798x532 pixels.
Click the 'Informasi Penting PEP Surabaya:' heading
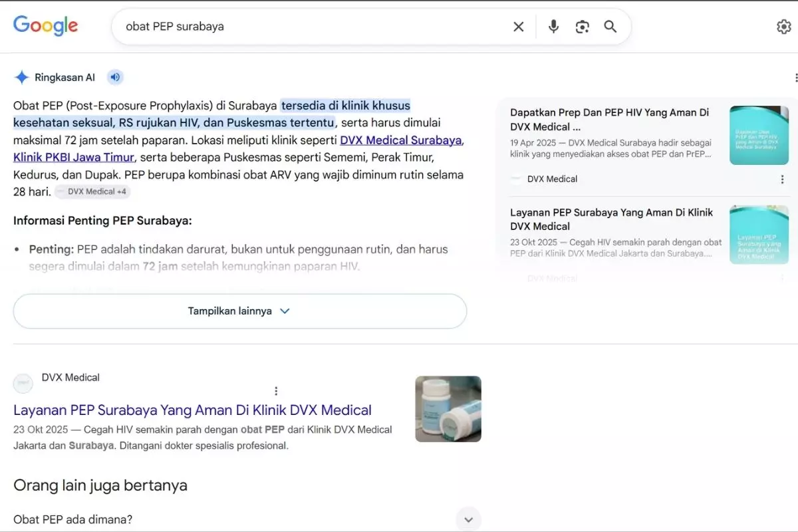(102, 221)
